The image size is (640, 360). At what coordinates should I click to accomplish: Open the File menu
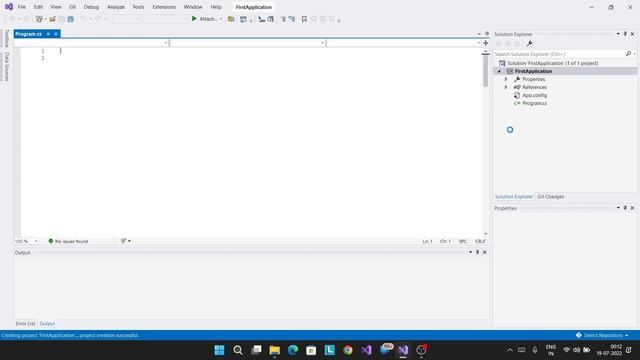tap(22, 7)
